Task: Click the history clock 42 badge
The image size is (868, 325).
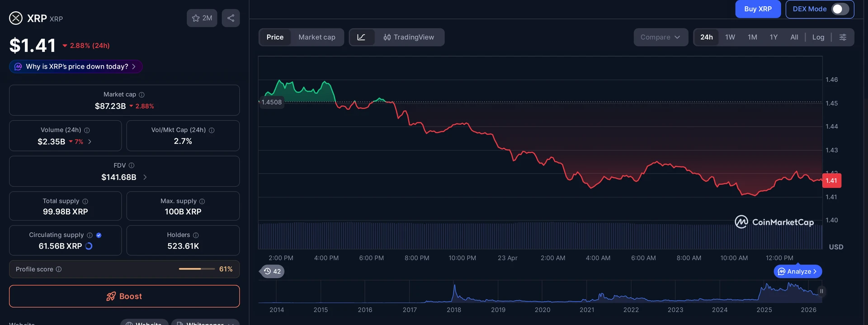Action: click(272, 271)
